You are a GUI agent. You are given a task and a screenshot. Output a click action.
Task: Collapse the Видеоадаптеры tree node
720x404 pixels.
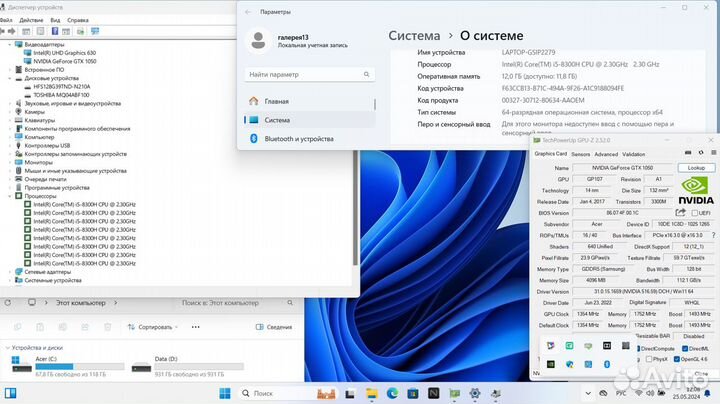coord(10,45)
